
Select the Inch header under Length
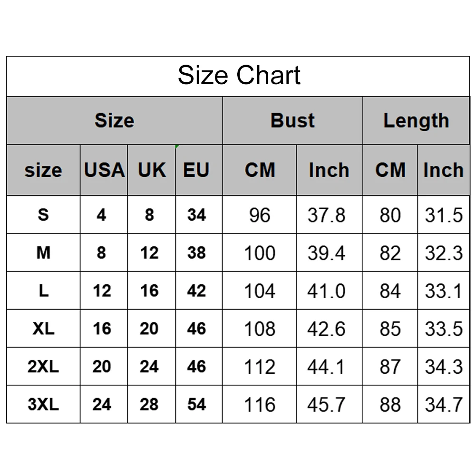coord(443,170)
